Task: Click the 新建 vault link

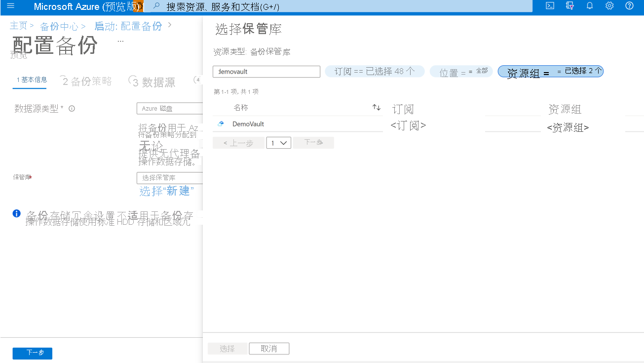Action: (177, 191)
